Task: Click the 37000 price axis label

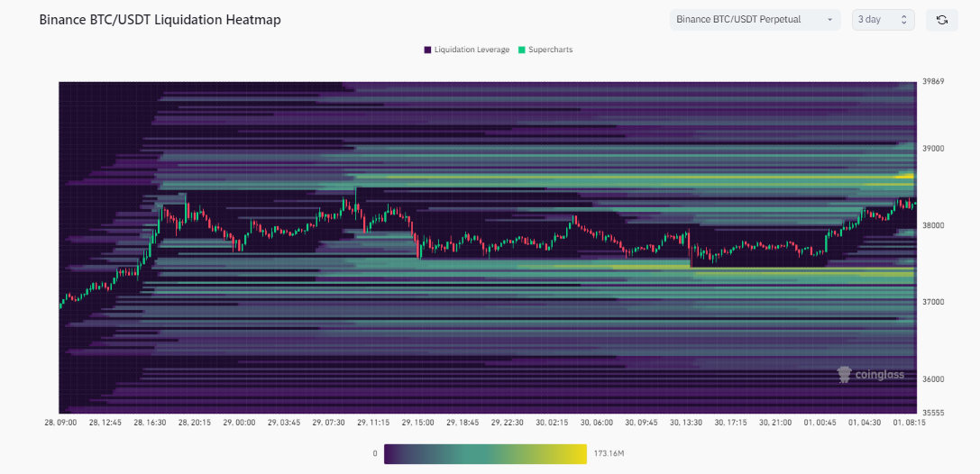Action: [933, 302]
